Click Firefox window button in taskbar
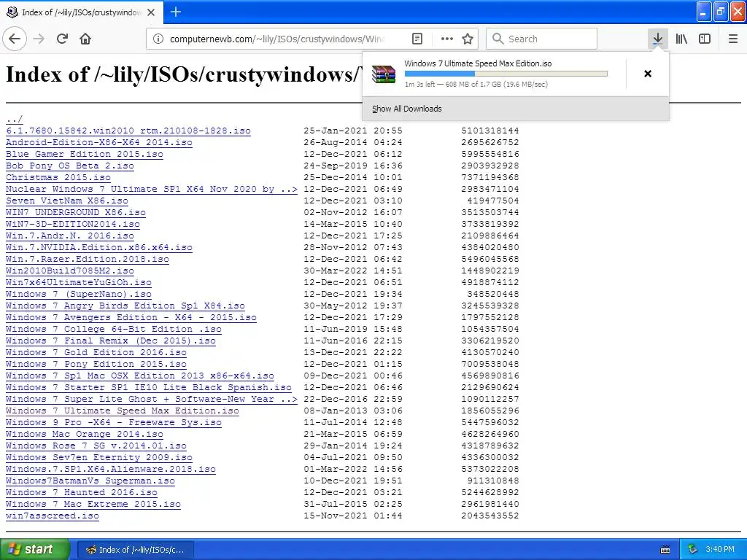The height and width of the screenshot is (560, 747). pyautogui.click(x=135, y=550)
